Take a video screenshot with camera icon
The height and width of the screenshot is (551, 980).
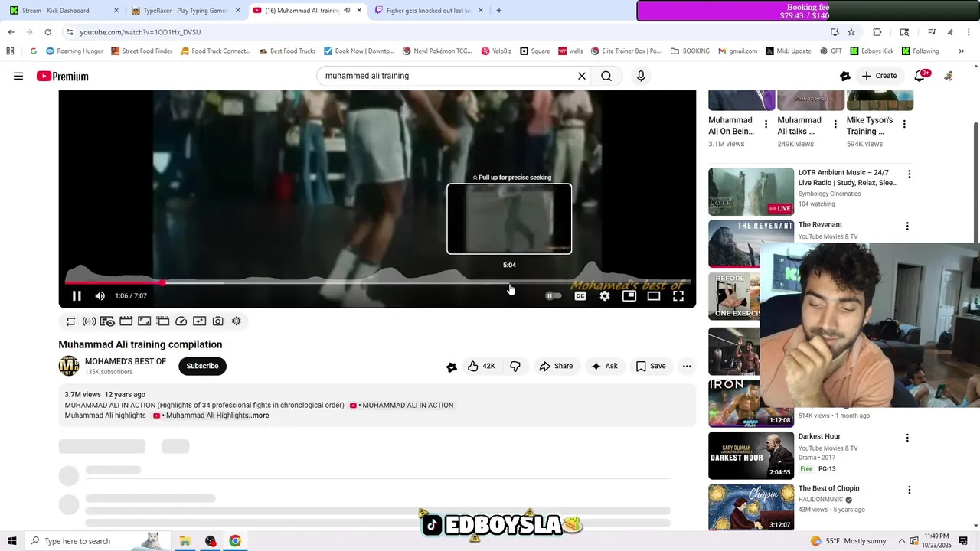pyautogui.click(x=218, y=321)
